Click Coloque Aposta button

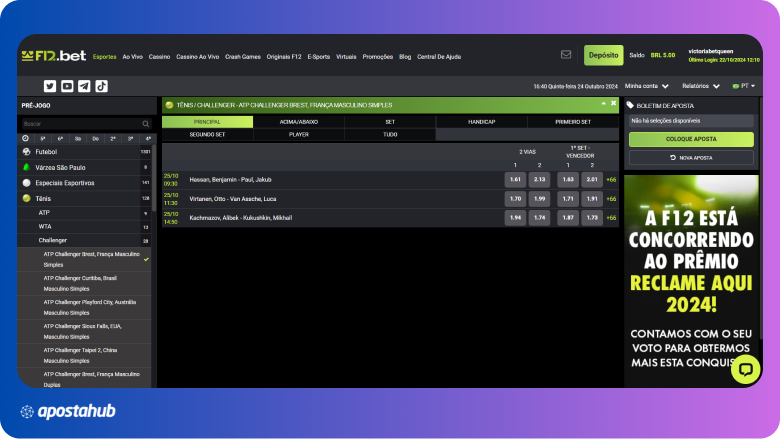(x=691, y=139)
